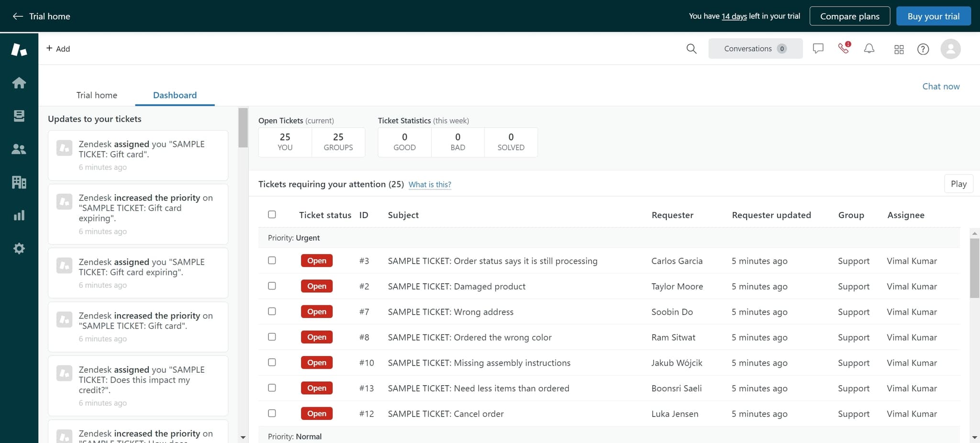980x443 pixels.
Task: Click the ticket list vertical scrollbar
Action: click(x=974, y=268)
